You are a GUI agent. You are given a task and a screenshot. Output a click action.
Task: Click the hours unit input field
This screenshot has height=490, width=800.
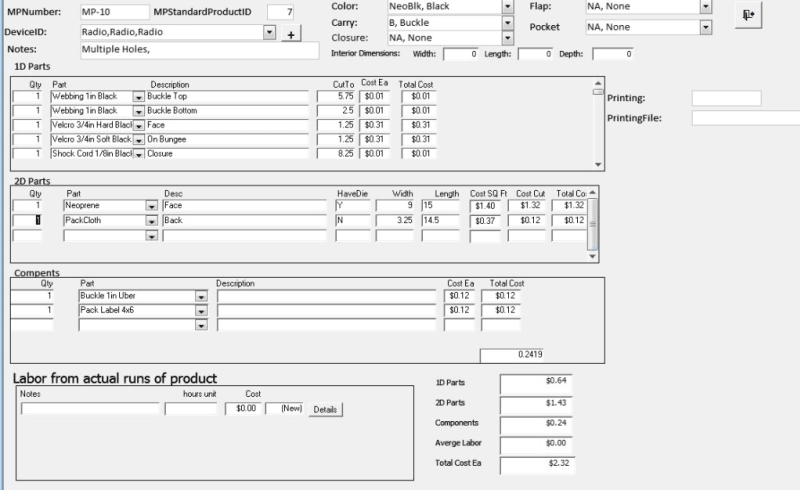pos(191,409)
